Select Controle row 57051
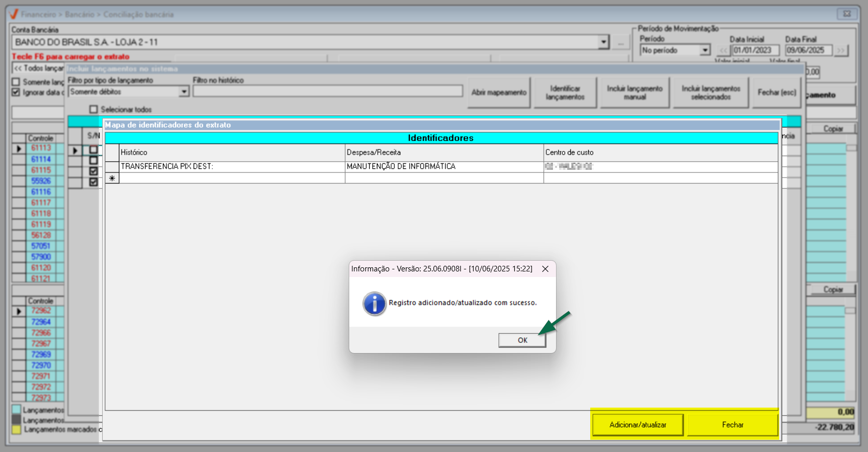This screenshot has height=452, width=868. click(41, 246)
